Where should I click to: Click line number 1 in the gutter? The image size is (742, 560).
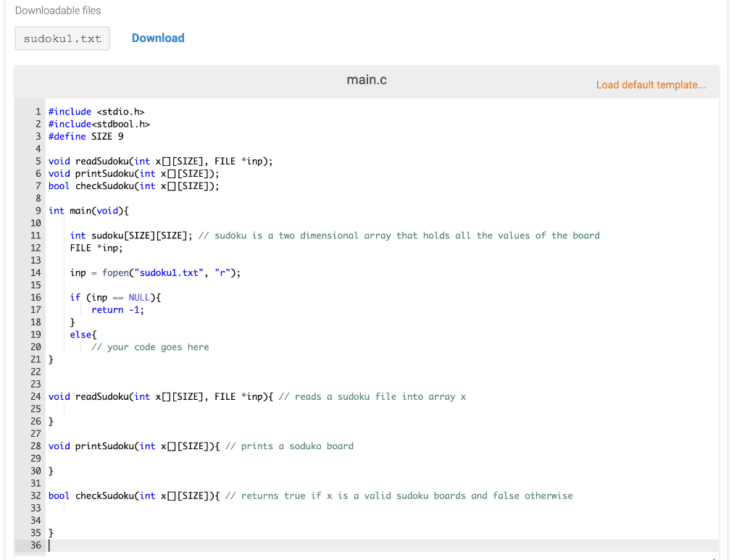38,112
